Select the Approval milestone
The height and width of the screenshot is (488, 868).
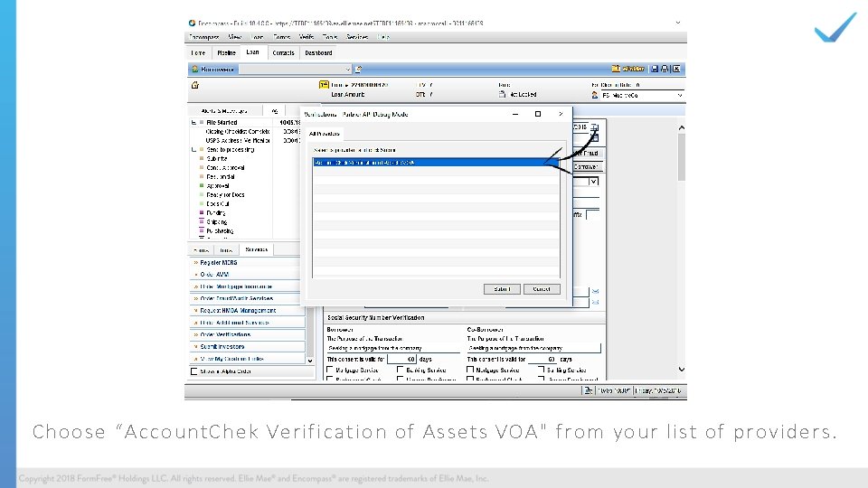pyautogui.click(x=218, y=186)
